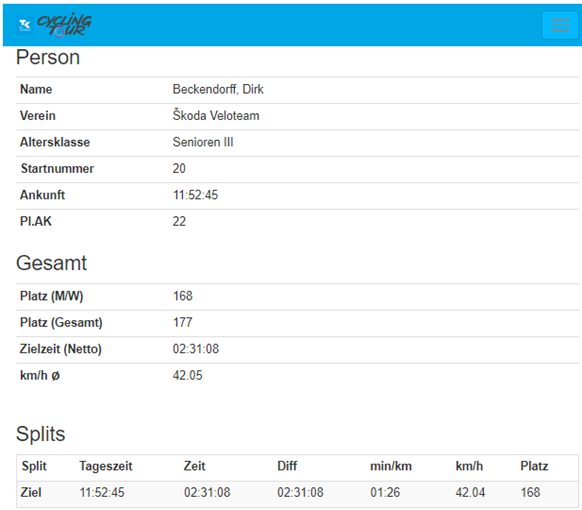This screenshot has height=510, width=582.
Task: Click the Pl.AK value 22
Action: pyautogui.click(x=179, y=222)
